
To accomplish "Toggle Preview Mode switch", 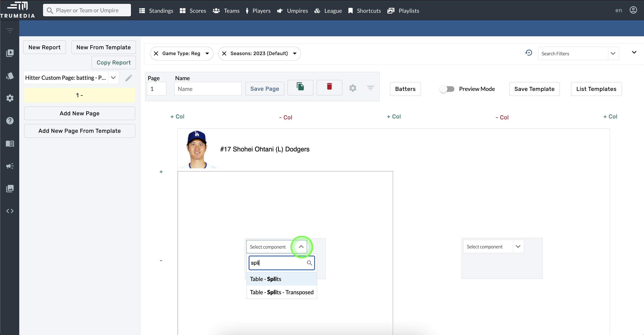I will [x=447, y=89].
